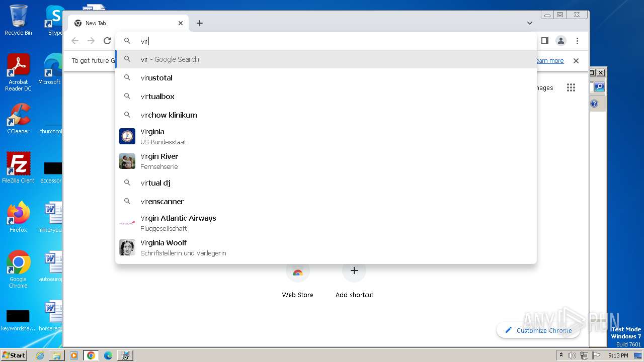The height and width of the screenshot is (362, 644).
Task: Click the Add shortcut button
Action: (x=354, y=280)
